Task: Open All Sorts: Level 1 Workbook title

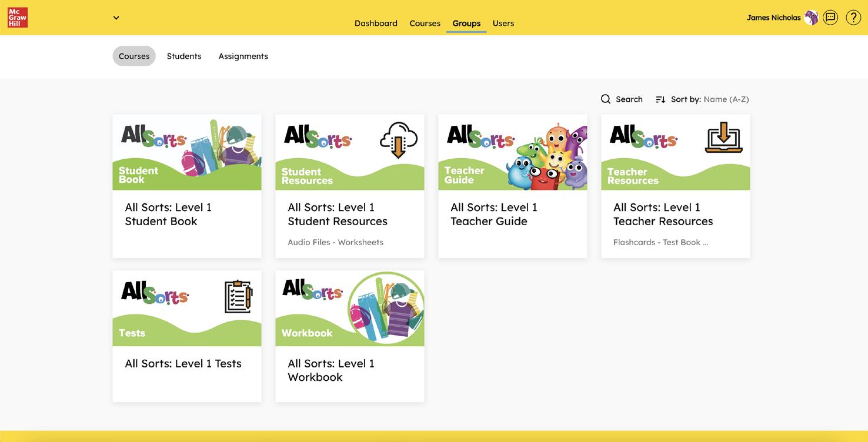Action: (331, 370)
